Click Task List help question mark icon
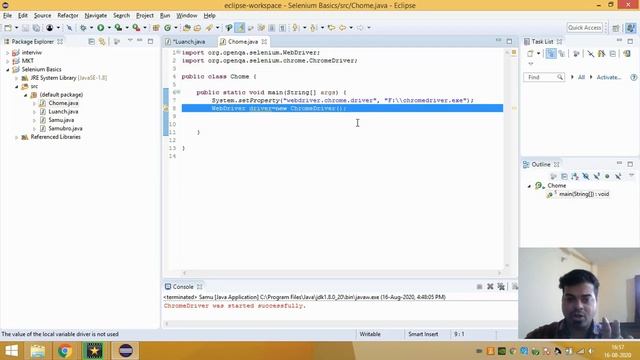This screenshot has width=640, height=360. 633,77
